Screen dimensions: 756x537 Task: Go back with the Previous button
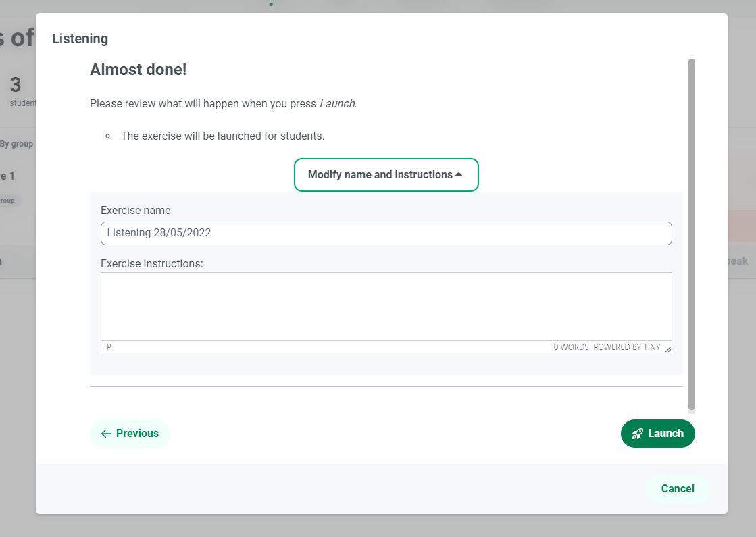pyautogui.click(x=130, y=434)
